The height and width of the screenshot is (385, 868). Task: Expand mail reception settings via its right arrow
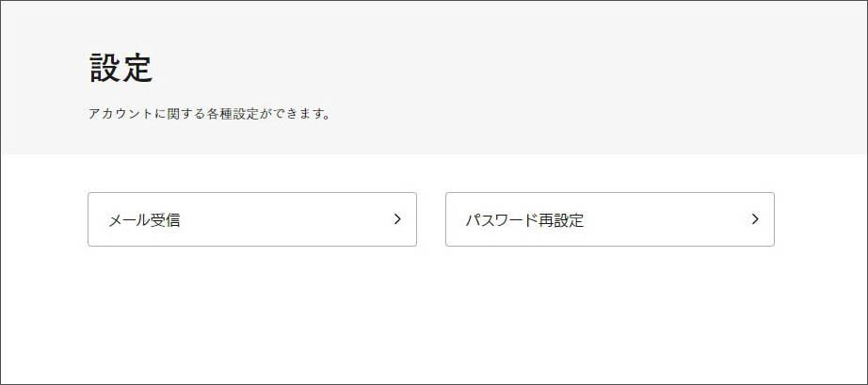397,219
